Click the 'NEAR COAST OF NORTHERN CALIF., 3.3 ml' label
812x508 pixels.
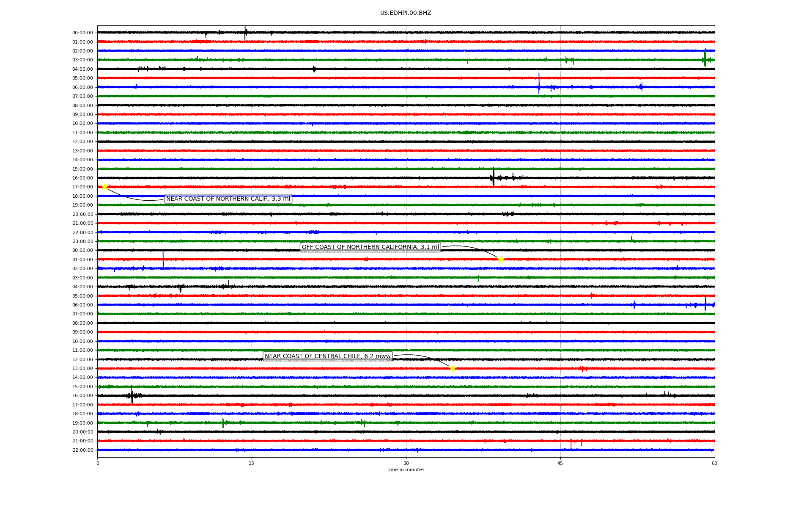(228, 199)
